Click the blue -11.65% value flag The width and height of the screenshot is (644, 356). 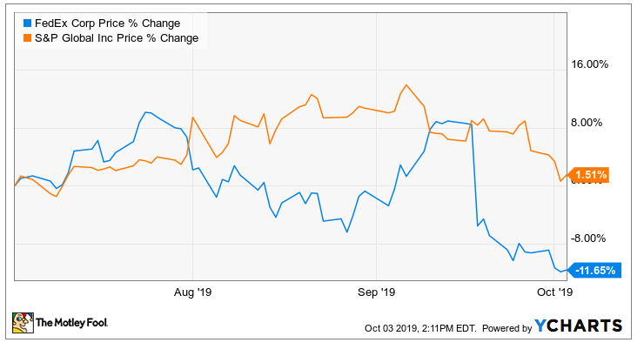pyautogui.click(x=594, y=271)
